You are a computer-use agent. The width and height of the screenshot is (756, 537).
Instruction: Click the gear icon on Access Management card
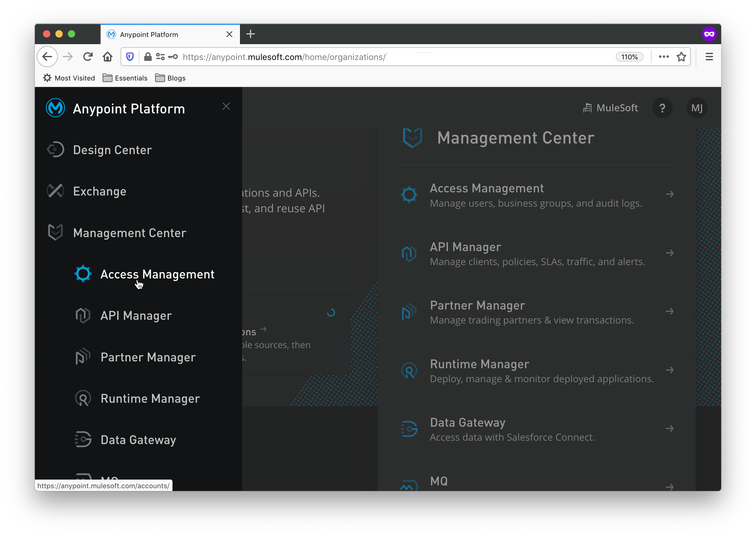point(409,195)
